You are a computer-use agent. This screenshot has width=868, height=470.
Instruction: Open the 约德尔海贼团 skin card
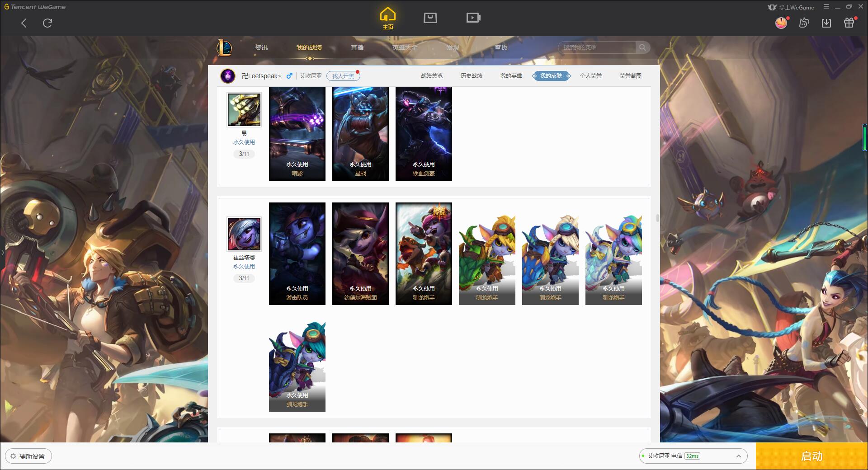[x=360, y=254]
